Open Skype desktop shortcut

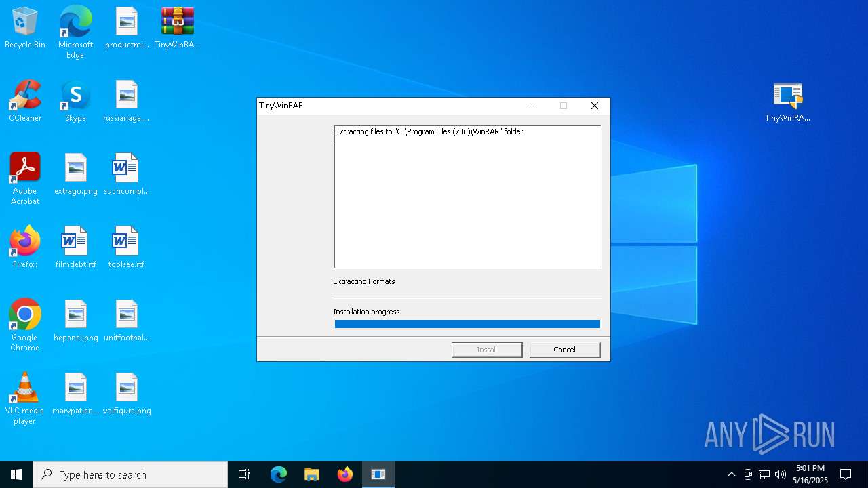(x=75, y=102)
